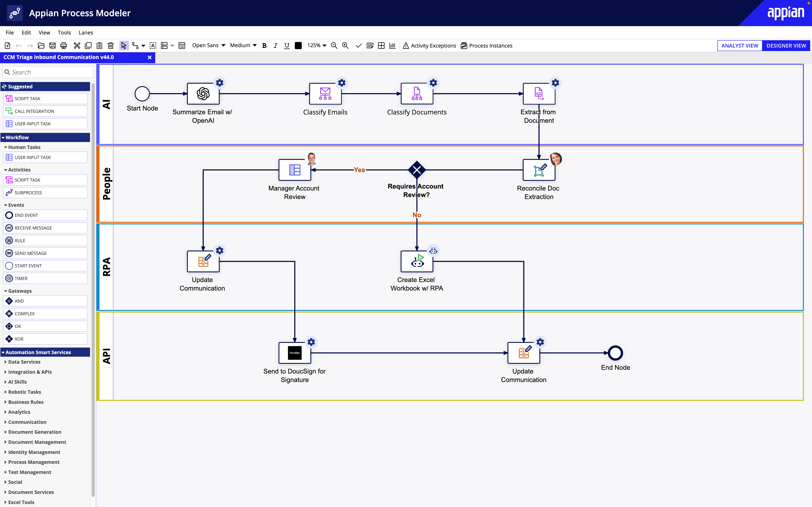
Task: Switch to ANALYST VIEW mode
Action: point(739,46)
